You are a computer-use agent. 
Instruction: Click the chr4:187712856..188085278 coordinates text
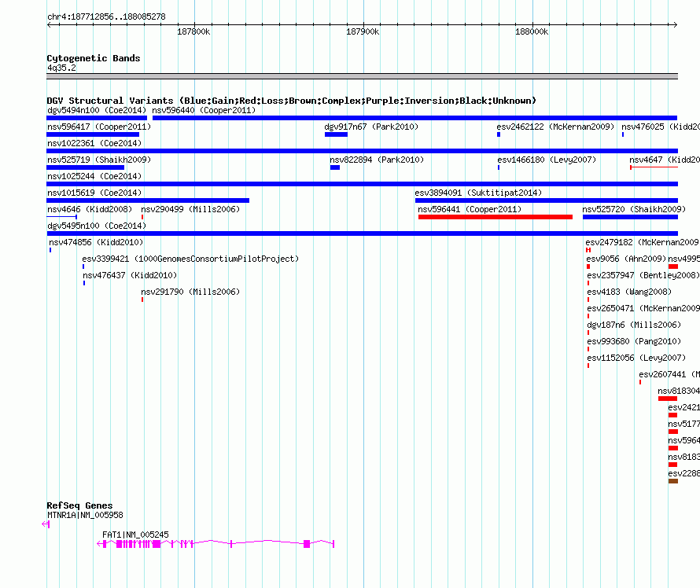pos(106,17)
